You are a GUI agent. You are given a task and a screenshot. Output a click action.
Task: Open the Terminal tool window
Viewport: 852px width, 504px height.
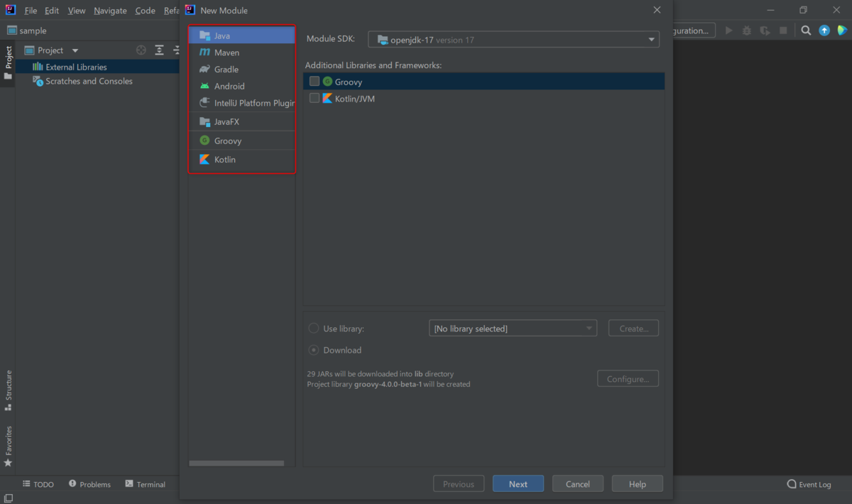click(x=145, y=484)
